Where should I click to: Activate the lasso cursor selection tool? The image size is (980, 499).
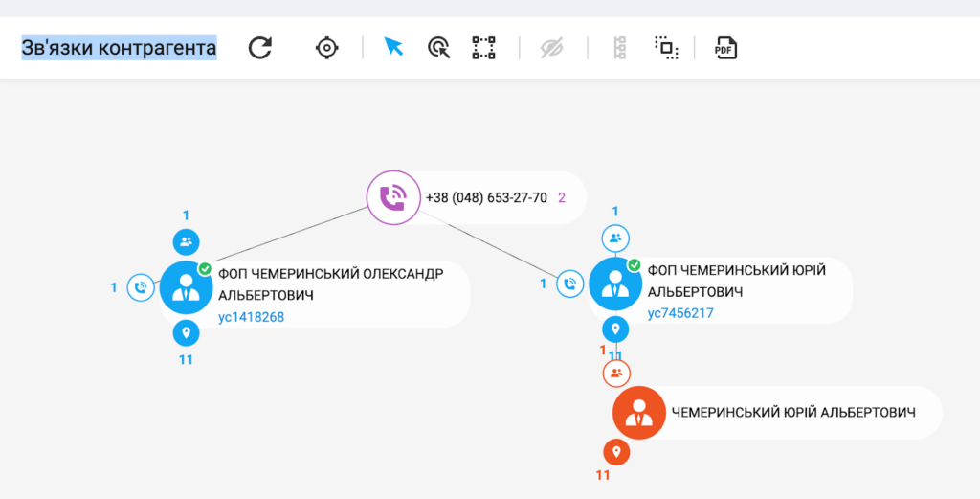click(x=438, y=48)
